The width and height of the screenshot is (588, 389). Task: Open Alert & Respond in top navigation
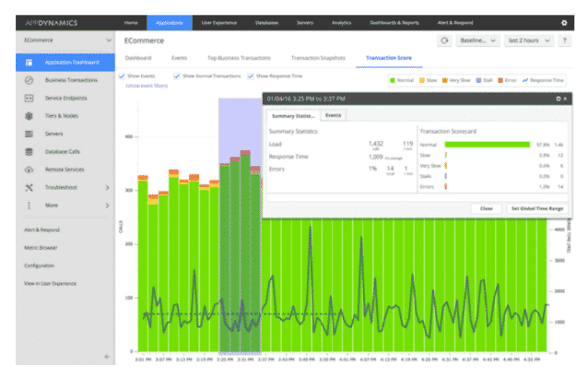click(x=455, y=23)
